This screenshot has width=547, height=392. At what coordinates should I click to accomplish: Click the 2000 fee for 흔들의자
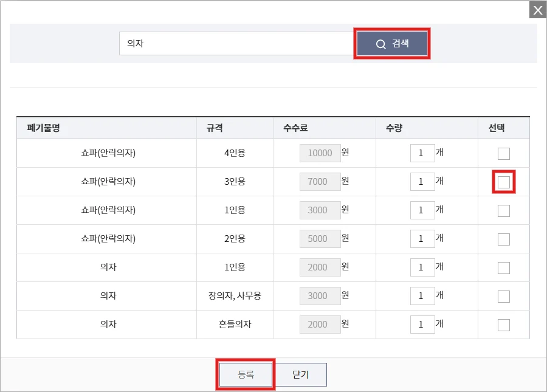(x=320, y=325)
